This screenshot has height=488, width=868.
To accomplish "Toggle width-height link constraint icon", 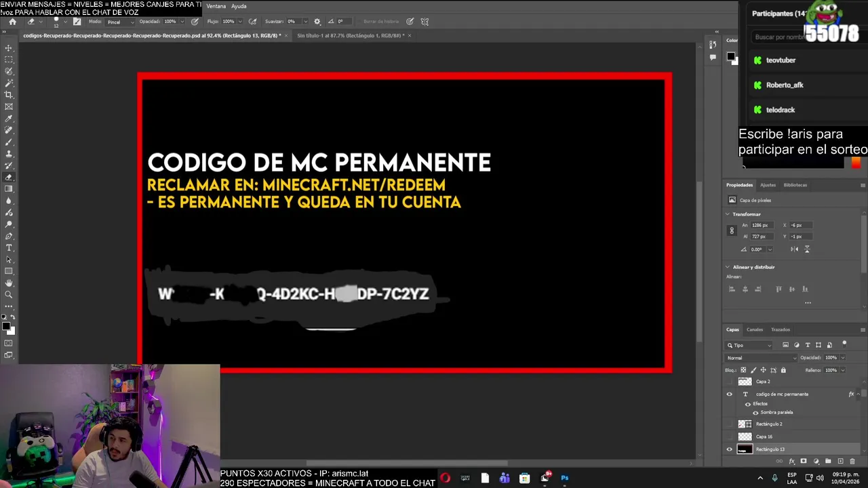I will [x=732, y=230].
